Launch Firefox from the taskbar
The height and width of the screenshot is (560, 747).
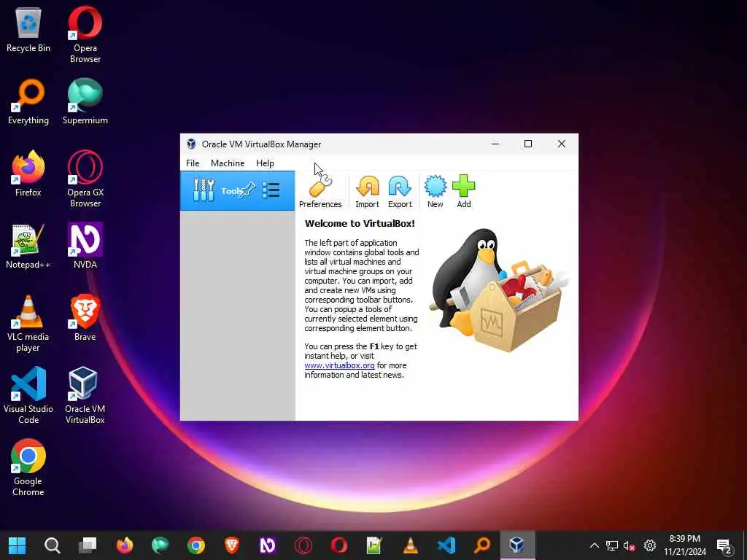point(125,545)
